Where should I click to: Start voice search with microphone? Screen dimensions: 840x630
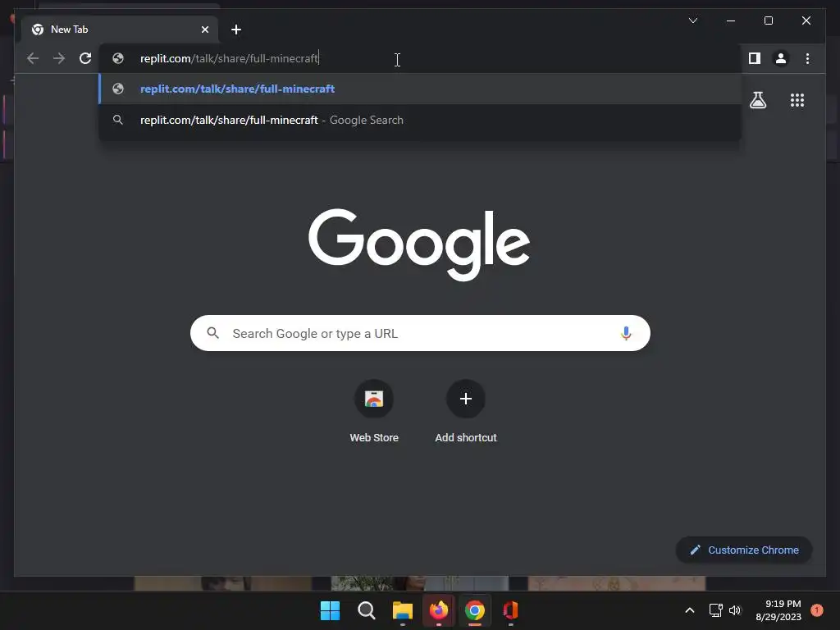point(626,333)
